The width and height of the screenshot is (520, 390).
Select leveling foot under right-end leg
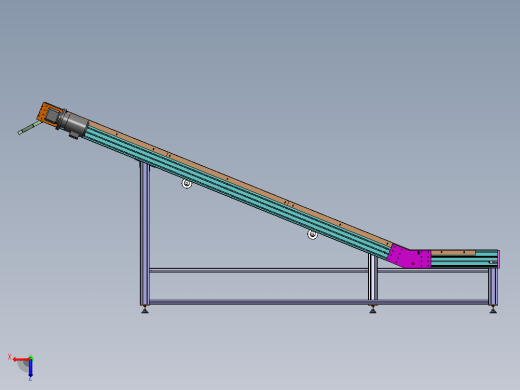click(493, 310)
